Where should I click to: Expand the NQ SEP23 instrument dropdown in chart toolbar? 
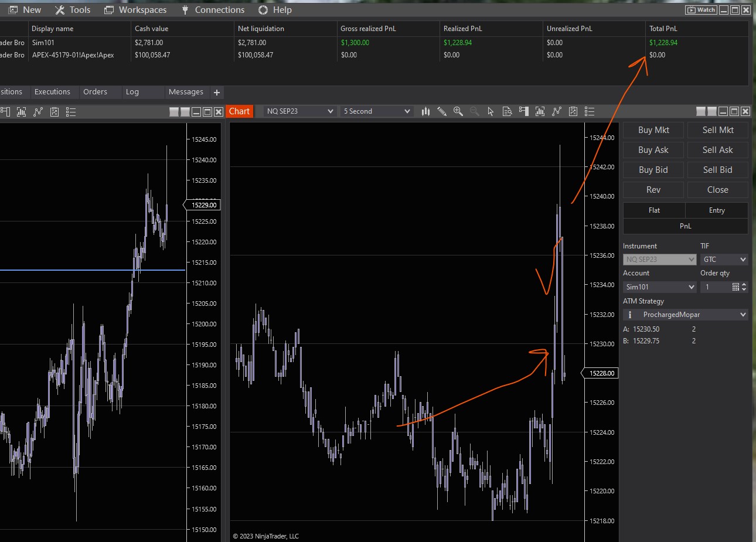coord(299,111)
